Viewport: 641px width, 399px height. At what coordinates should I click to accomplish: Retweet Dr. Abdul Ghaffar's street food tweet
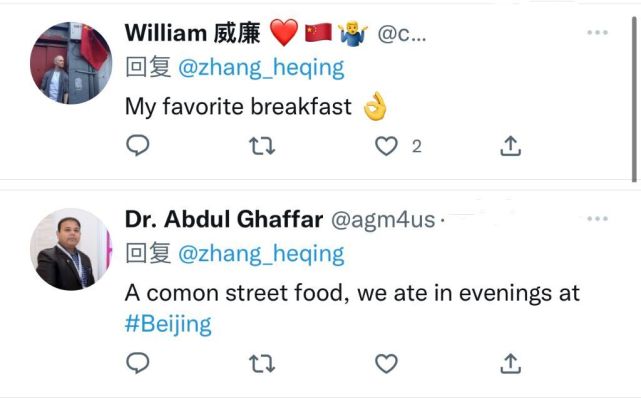pyautogui.click(x=262, y=363)
